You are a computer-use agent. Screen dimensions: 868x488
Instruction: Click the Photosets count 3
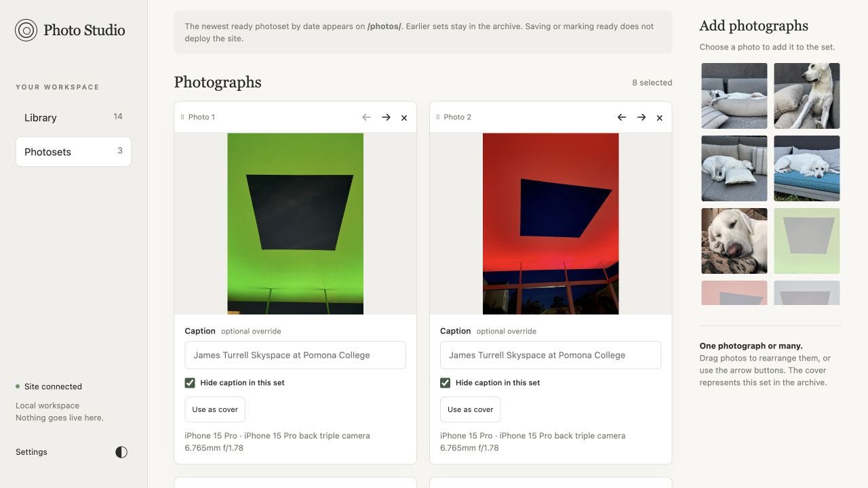[120, 150]
